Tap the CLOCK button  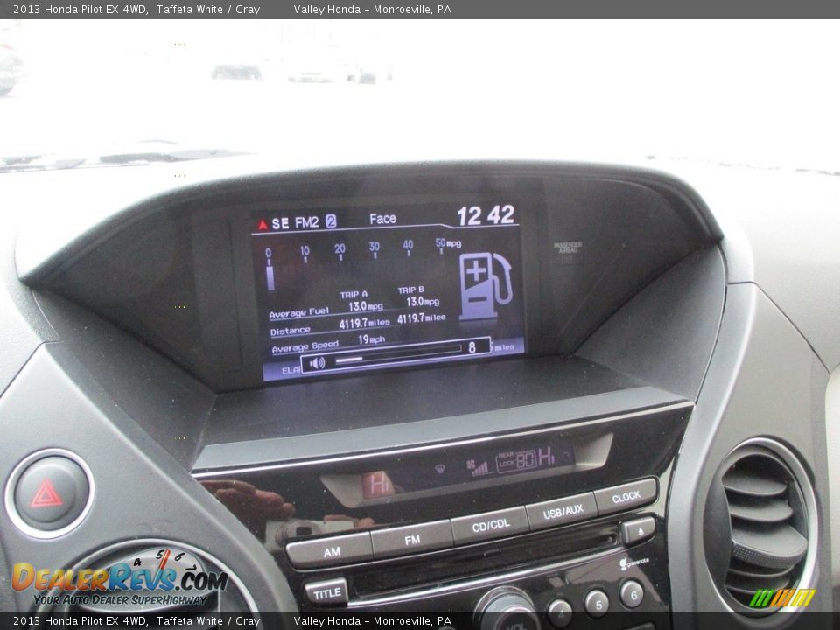click(x=626, y=497)
